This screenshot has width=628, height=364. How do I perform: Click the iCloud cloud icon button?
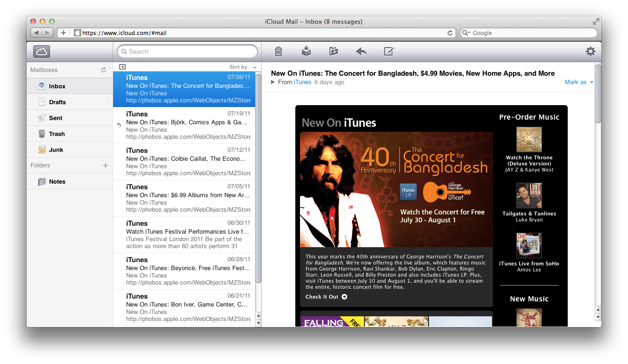pyautogui.click(x=42, y=51)
